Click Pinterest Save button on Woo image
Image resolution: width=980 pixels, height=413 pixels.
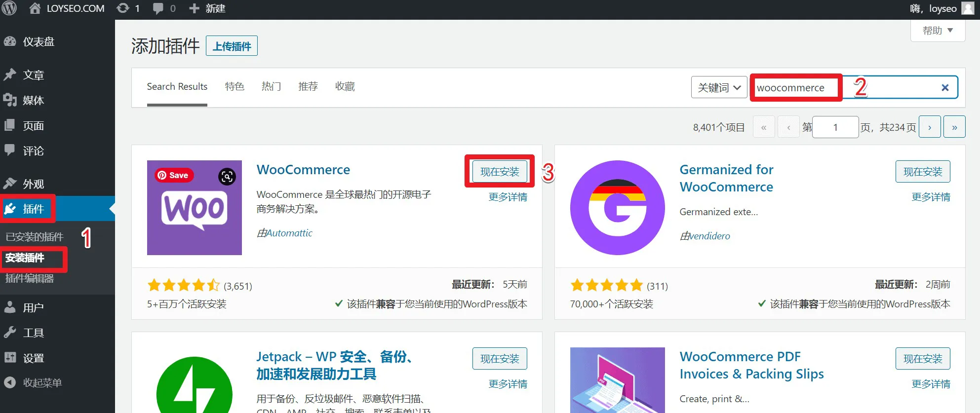pyautogui.click(x=174, y=175)
